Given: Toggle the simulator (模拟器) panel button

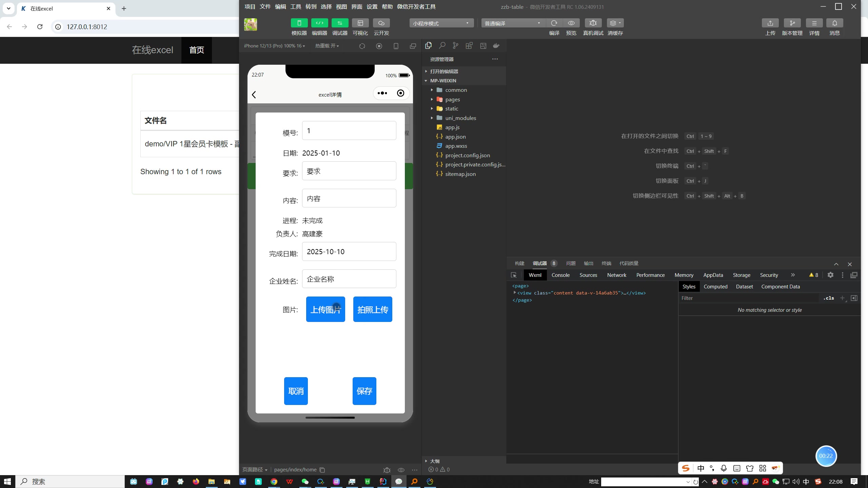Looking at the screenshot, I should [299, 23].
